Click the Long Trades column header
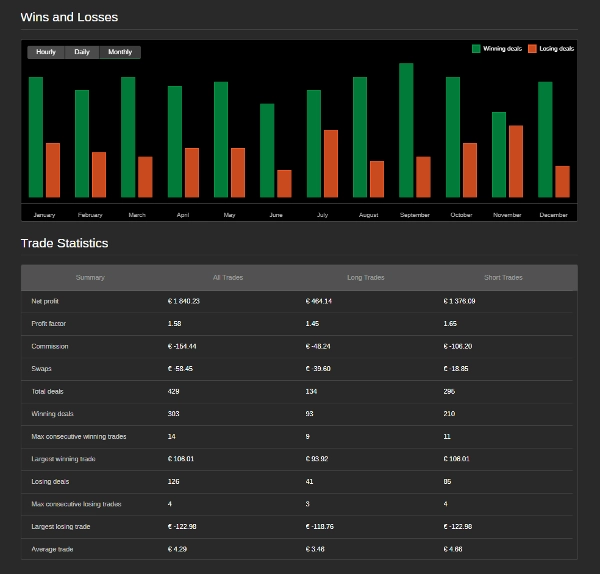 (x=366, y=278)
